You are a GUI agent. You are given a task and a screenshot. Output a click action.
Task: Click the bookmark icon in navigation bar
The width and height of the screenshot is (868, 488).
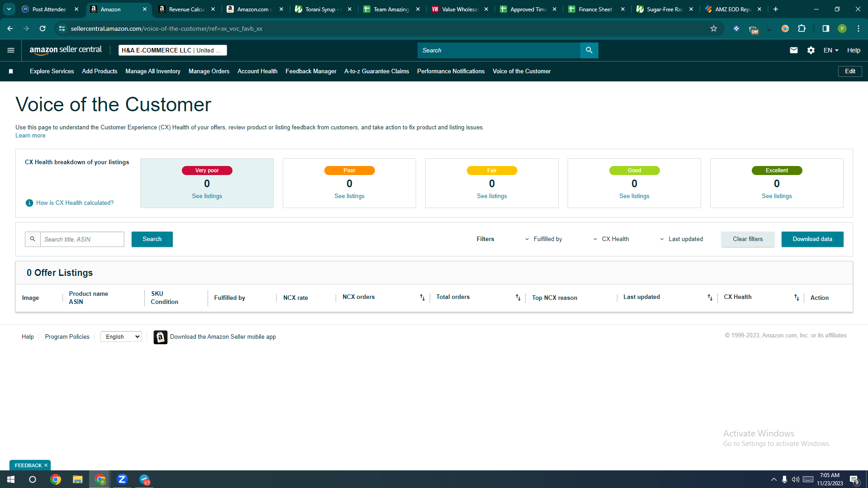pos(11,71)
